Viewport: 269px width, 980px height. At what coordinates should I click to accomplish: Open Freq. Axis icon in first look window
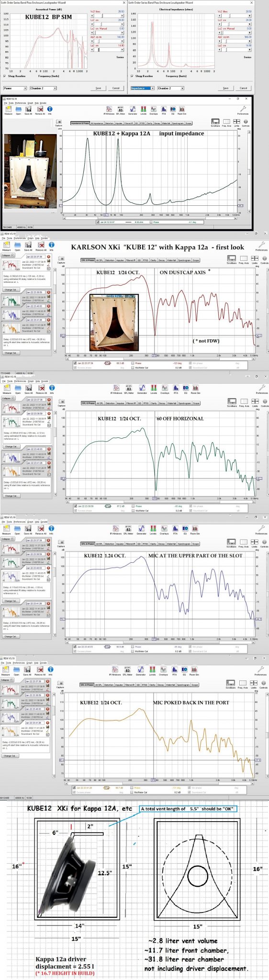click(x=244, y=259)
